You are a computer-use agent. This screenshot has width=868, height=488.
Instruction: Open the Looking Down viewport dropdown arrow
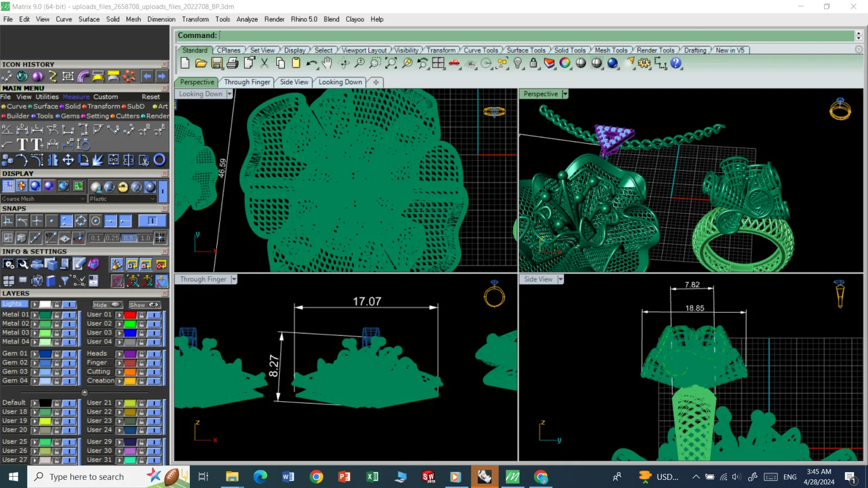(229, 94)
